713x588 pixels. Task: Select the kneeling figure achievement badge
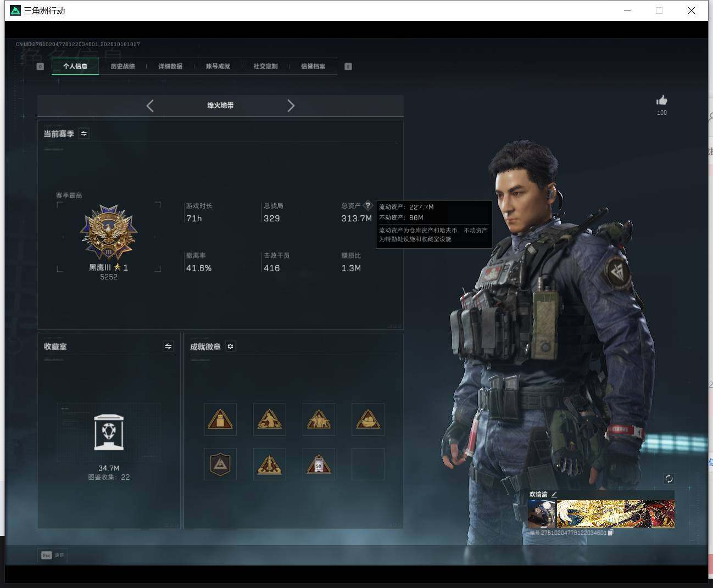point(269,419)
